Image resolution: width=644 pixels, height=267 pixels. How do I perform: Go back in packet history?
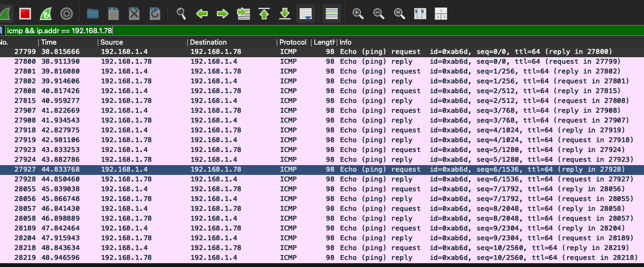click(x=202, y=14)
